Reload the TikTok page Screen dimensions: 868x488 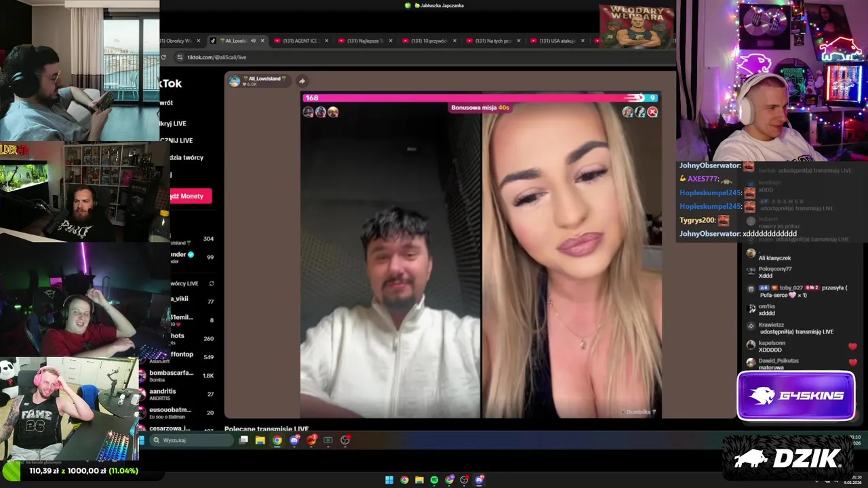coord(163,57)
